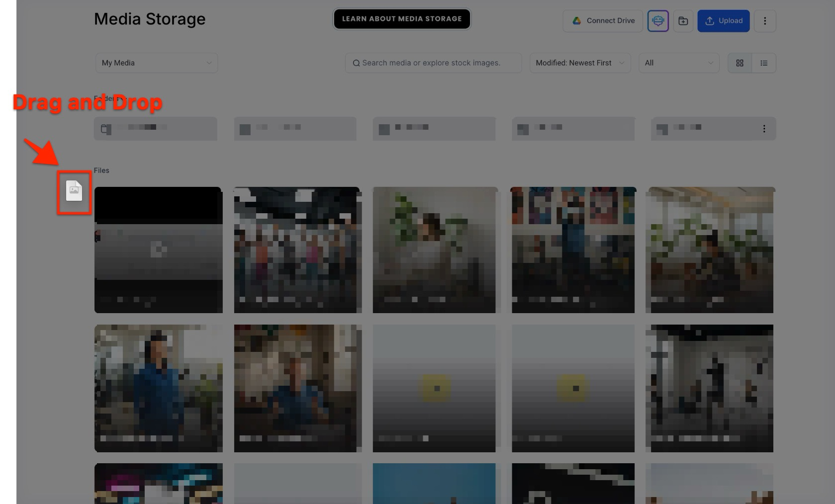Click Learn About Media Storage button

[x=401, y=19]
